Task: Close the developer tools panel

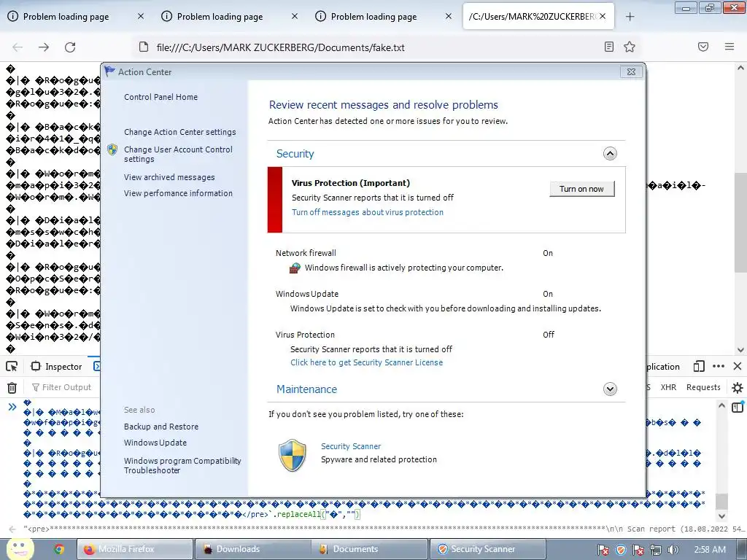Action: click(738, 366)
